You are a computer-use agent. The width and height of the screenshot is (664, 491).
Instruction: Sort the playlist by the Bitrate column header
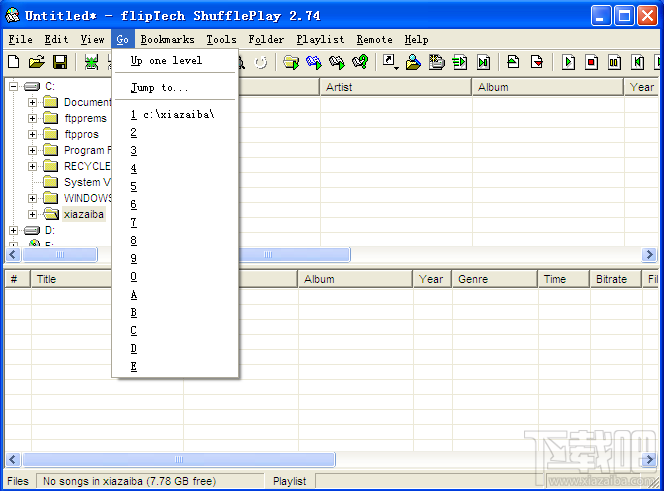615,279
